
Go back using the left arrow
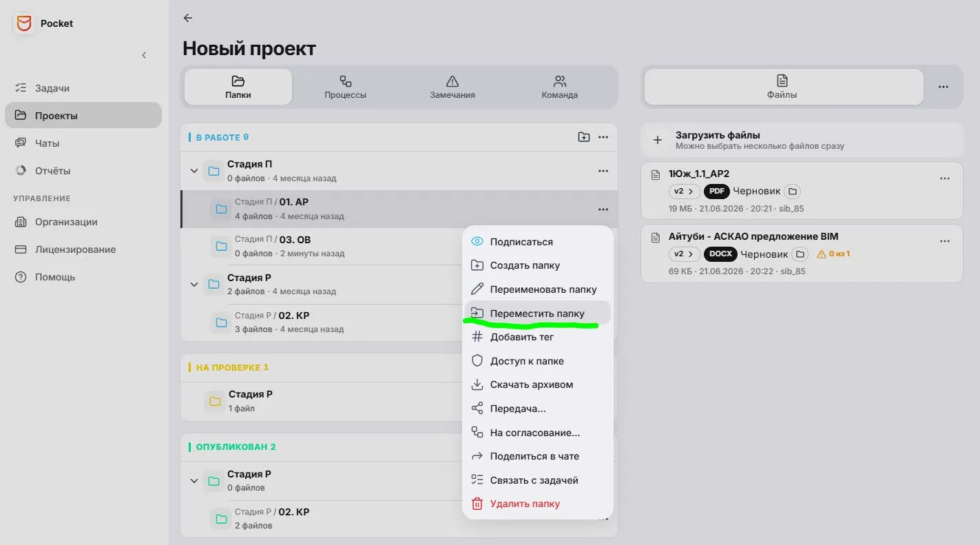click(188, 18)
